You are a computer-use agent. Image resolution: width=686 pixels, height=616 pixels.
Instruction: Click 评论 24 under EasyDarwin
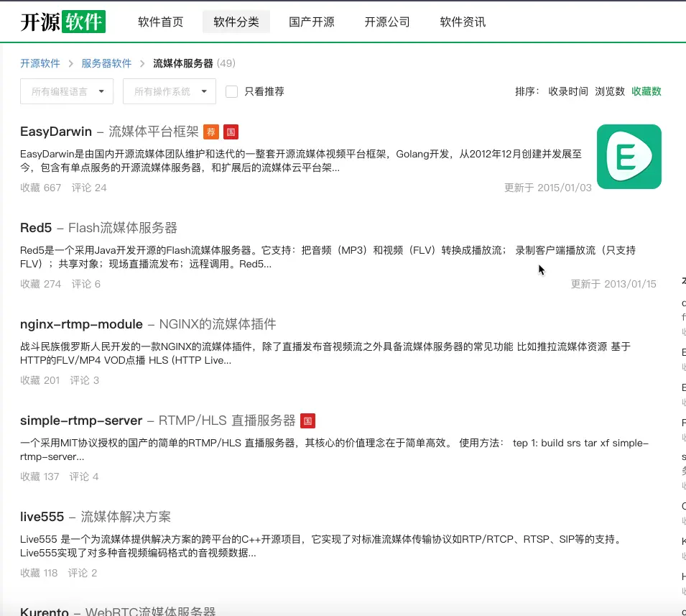tap(89, 188)
